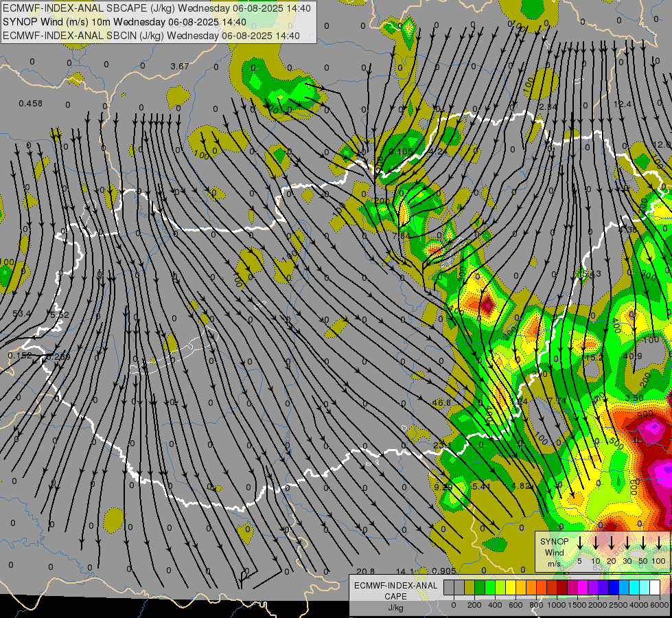Click the 400 tick label on CAPE scale
The height and width of the screenshot is (618, 672).
495,605
